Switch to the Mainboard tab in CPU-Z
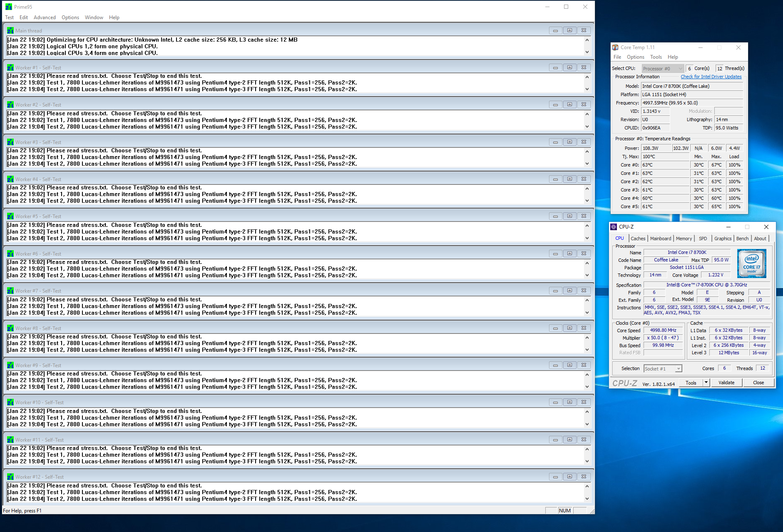Screen dimensions: 783x532 [661, 239]
